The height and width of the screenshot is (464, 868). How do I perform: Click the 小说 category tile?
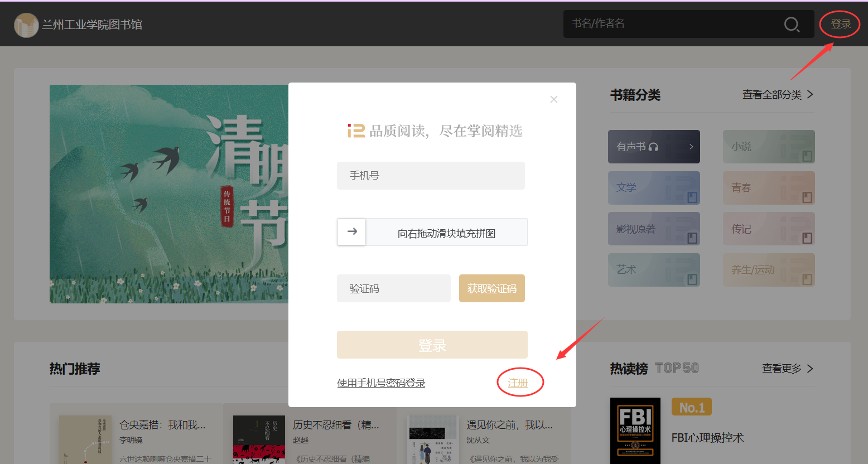coord(768,147)
